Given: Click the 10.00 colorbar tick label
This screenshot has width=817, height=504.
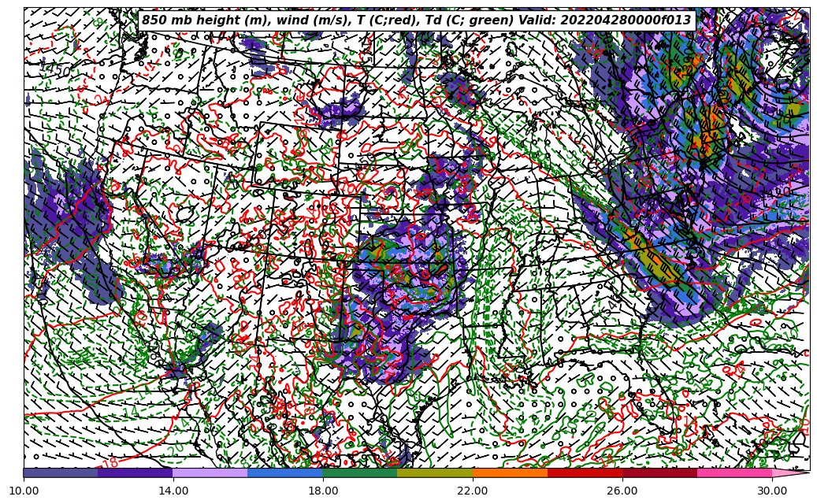Looking at the screenshot, I should (24, 491).
